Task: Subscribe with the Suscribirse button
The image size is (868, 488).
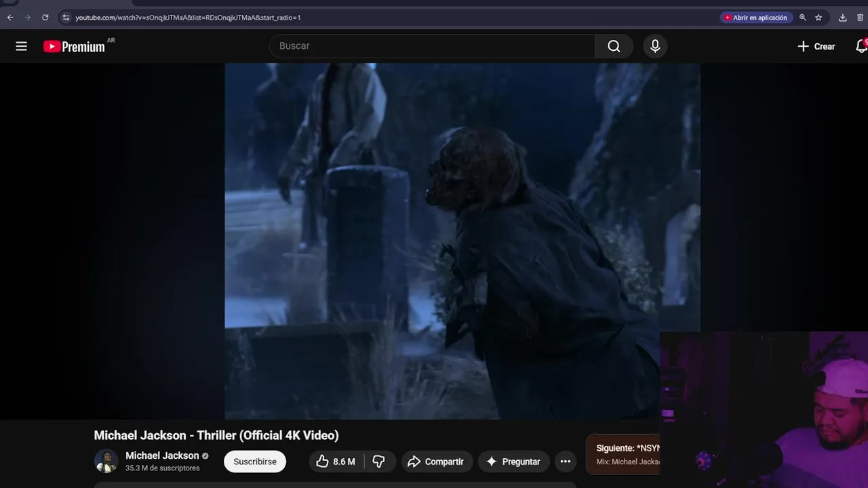Action: 255,462
